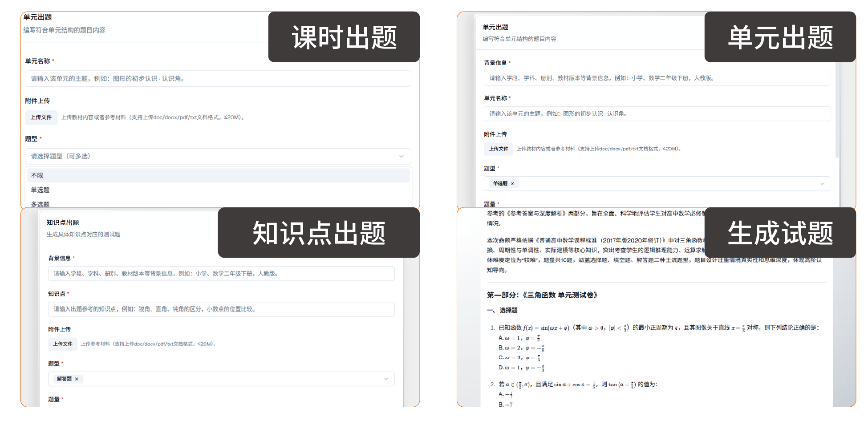868x421 pixels.
Task: Remove the 解答题 tag with its x icon
Action: [x=77, y=379]
